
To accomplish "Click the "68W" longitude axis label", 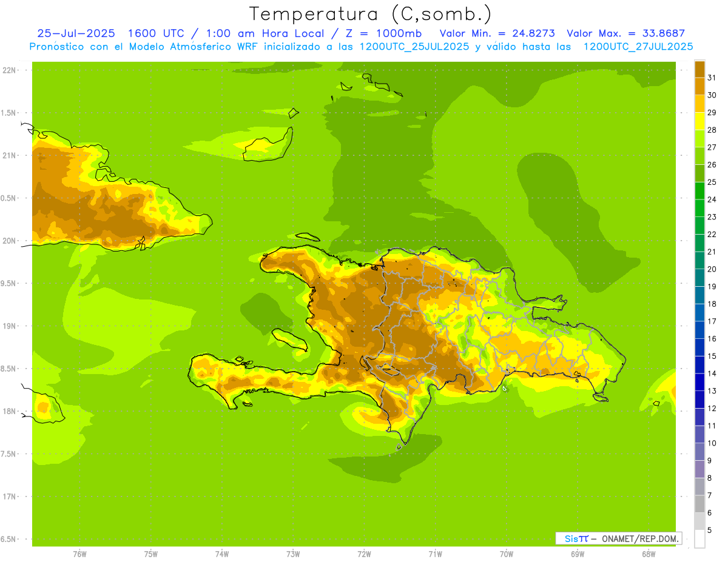I will [649, 554].
